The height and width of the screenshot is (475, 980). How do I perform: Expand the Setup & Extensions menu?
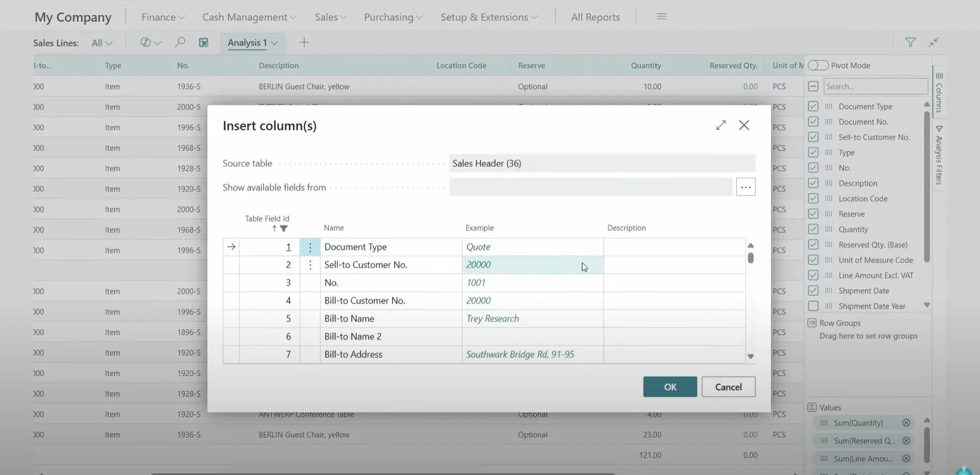[x=489, y=17]
